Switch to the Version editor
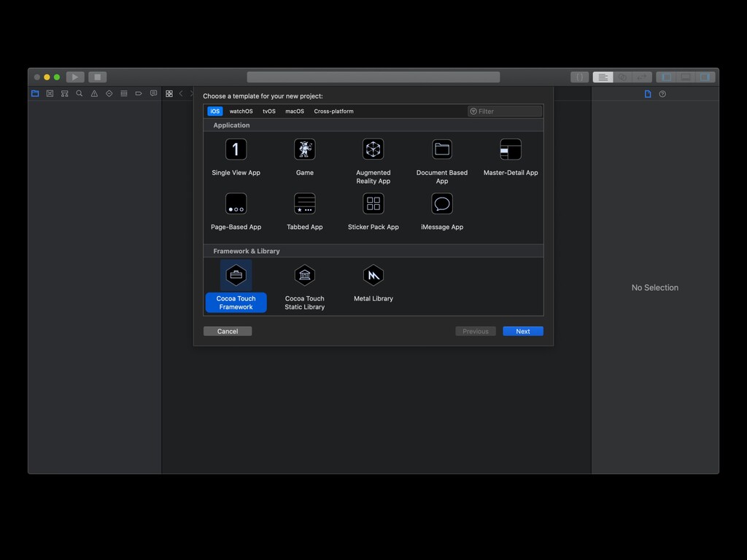Viewport: 747px width, 560px height. coord(642,77)
